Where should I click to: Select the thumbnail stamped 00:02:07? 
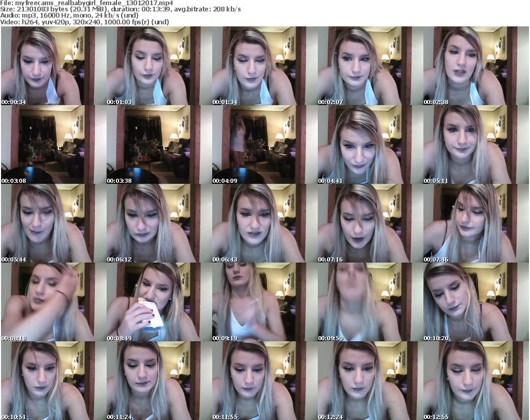370,66
